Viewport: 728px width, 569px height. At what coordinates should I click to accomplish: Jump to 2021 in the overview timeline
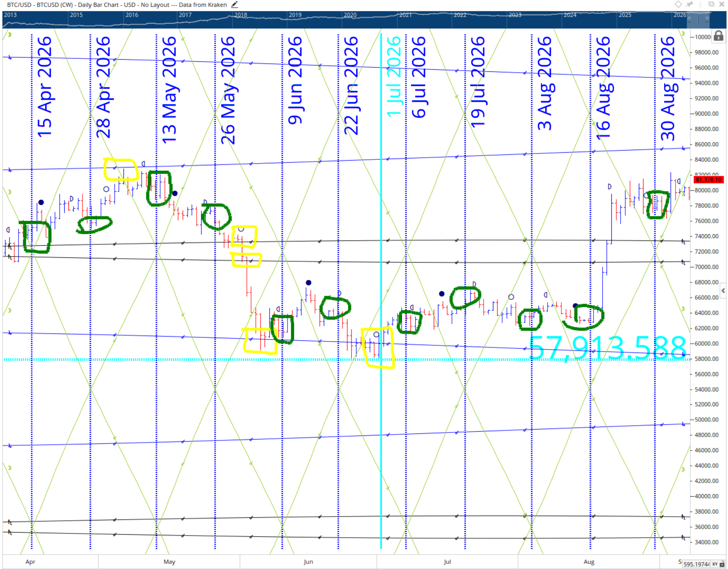point(405,15)
